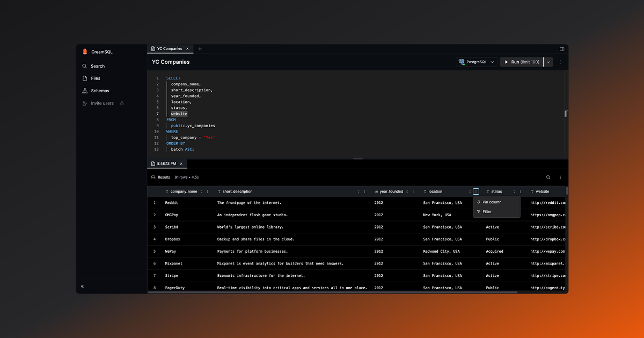
Task: Open the Files section
Action: point(95,78)
